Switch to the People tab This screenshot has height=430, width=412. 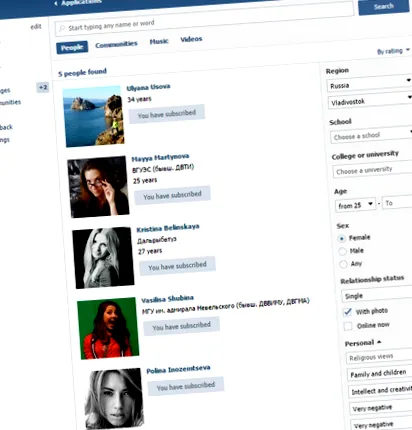[72, 47]
